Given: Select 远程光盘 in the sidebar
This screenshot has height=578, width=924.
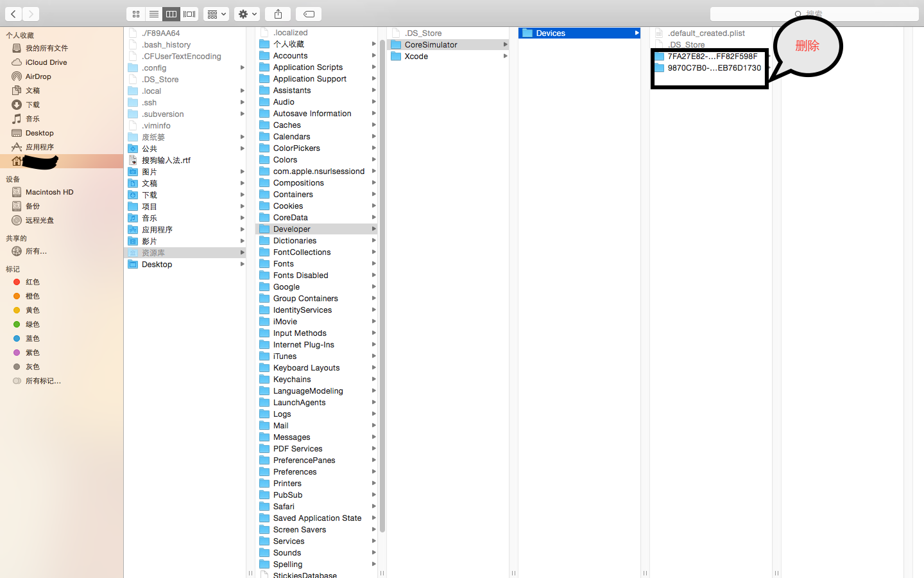Looking at the screenshot, I should (62, 220).
